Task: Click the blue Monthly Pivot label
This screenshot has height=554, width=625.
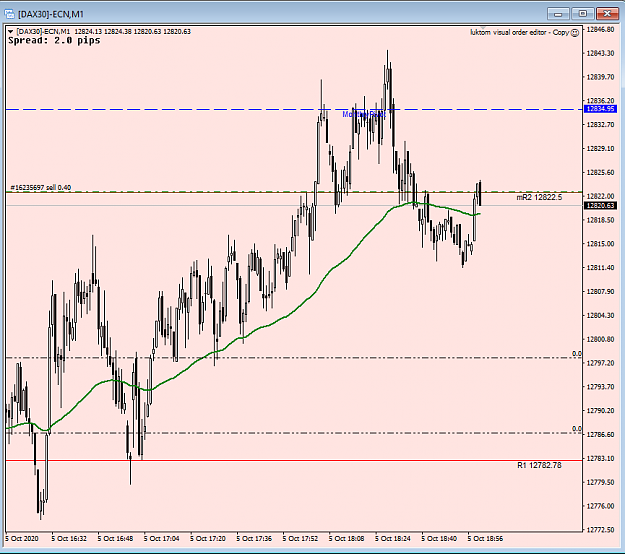Action: (x=364, y=114)
